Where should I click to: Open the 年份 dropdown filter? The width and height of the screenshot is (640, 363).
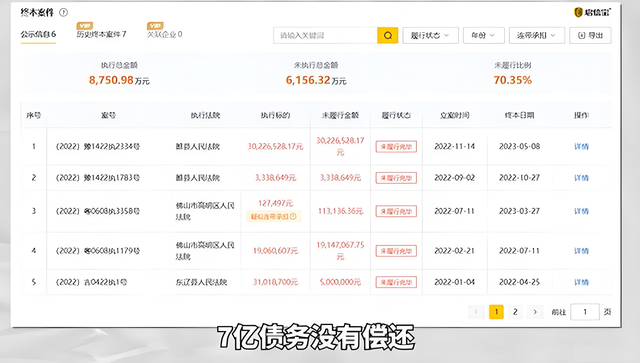click(x=484, y=36)
